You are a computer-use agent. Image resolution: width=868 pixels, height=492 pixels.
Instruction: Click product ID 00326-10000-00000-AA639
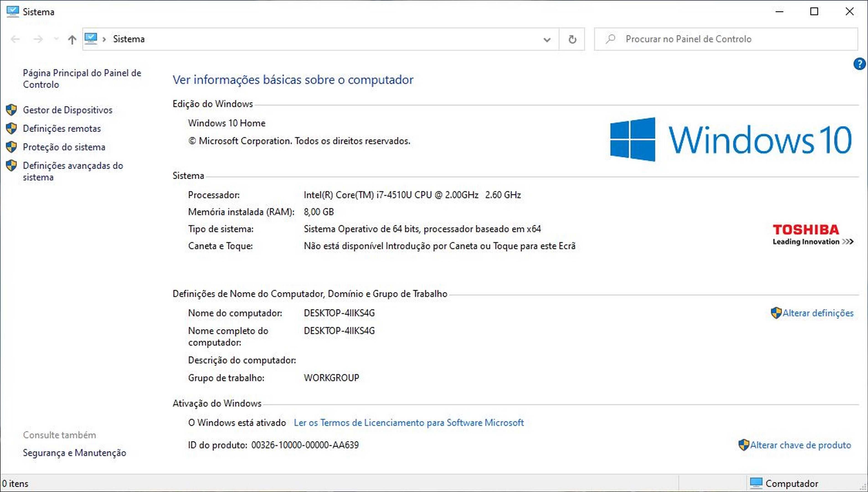point(305,445)
